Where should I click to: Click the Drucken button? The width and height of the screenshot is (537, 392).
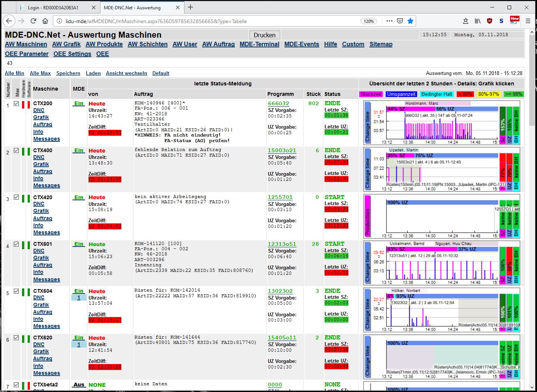(264, 35)
